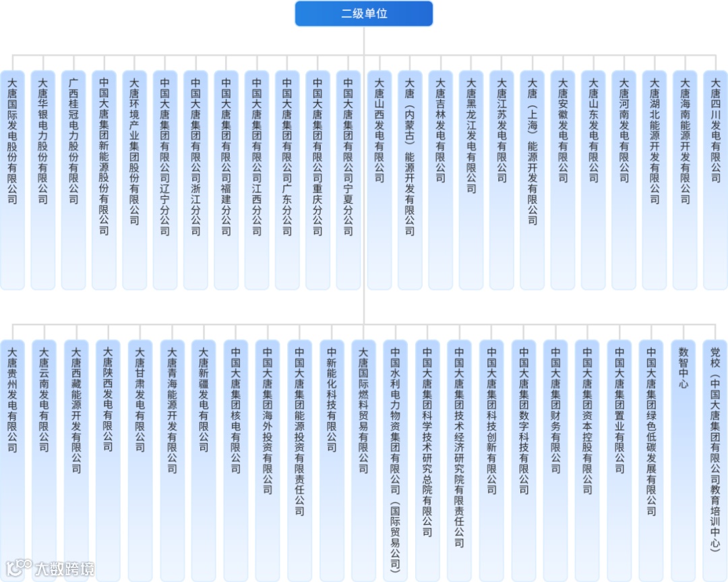Image resolution: width=728 pixels, height=582 pixels.
Task: Open 中国大唐集团能源投资有限责任公司 node
Action: tap(300, 461)
